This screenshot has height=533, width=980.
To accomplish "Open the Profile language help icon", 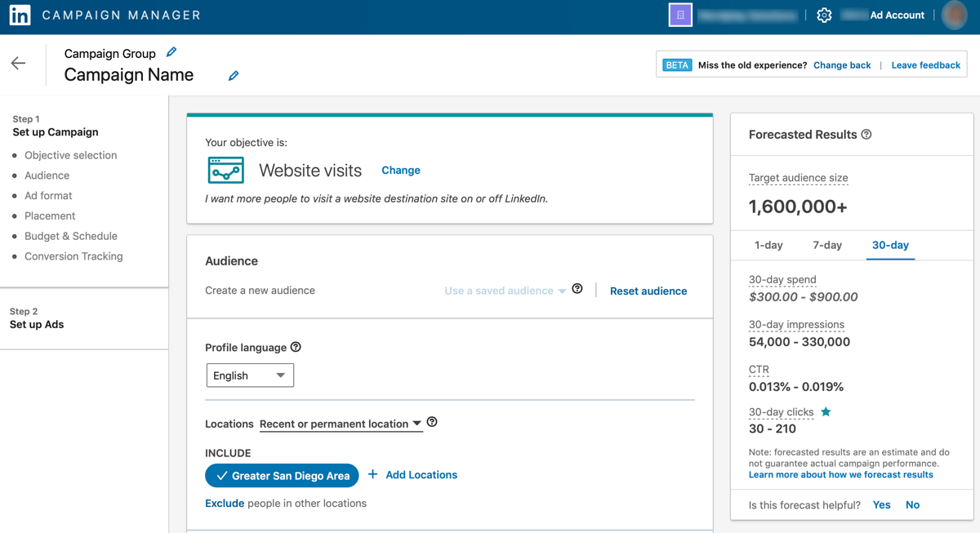I will click(295, 346).
